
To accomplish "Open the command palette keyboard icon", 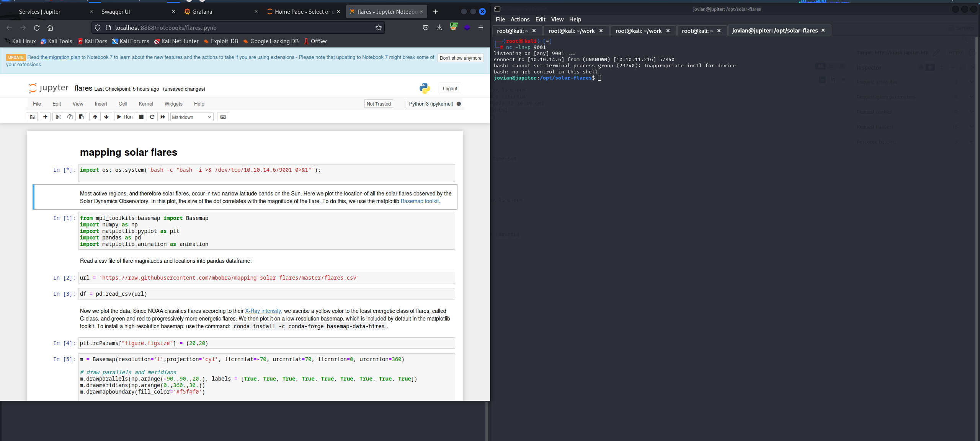I will [223, 117].
